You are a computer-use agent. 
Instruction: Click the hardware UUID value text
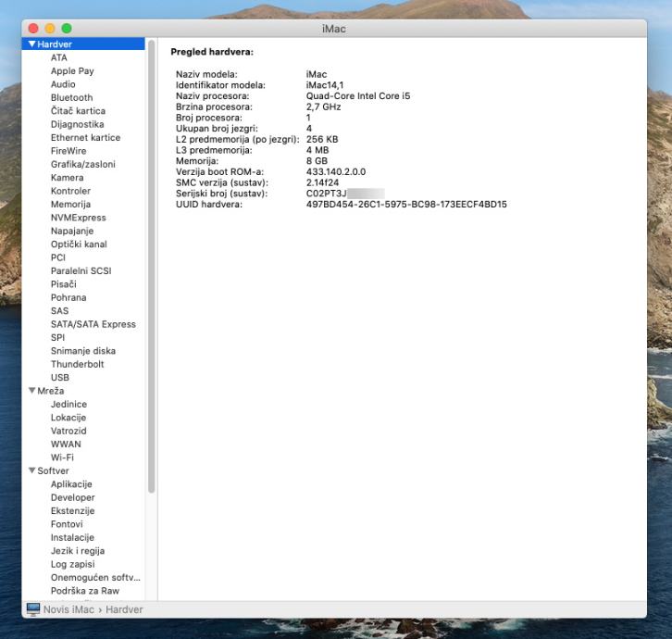tap(406, 204)
